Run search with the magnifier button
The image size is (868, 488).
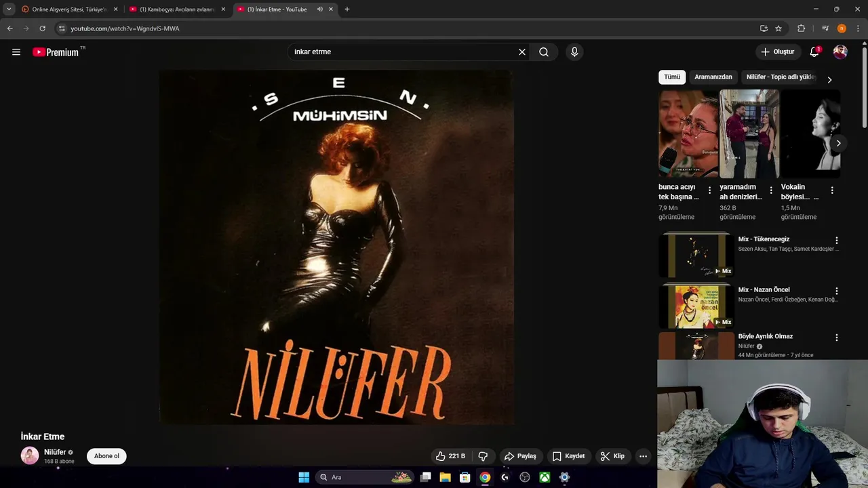pyautogui.click(x=544, y=52)
